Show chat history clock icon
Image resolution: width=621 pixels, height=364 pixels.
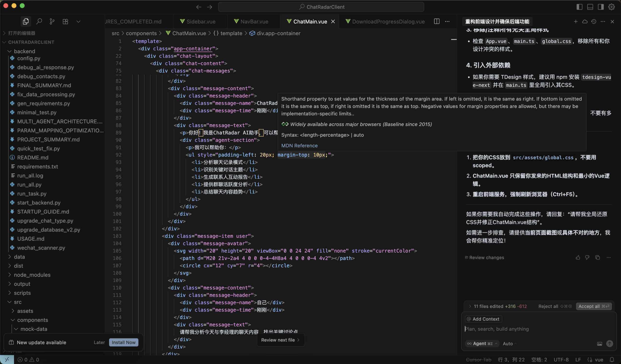pos(594,21)
